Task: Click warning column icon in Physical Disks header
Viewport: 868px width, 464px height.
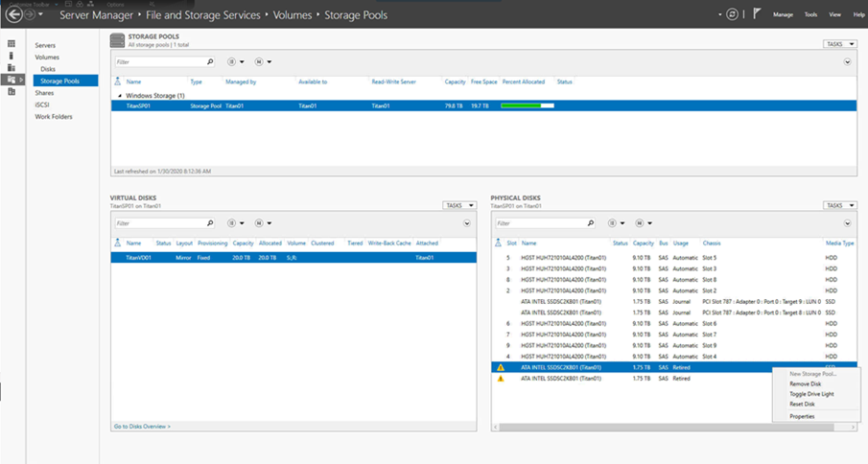Action: coord(498,243)
